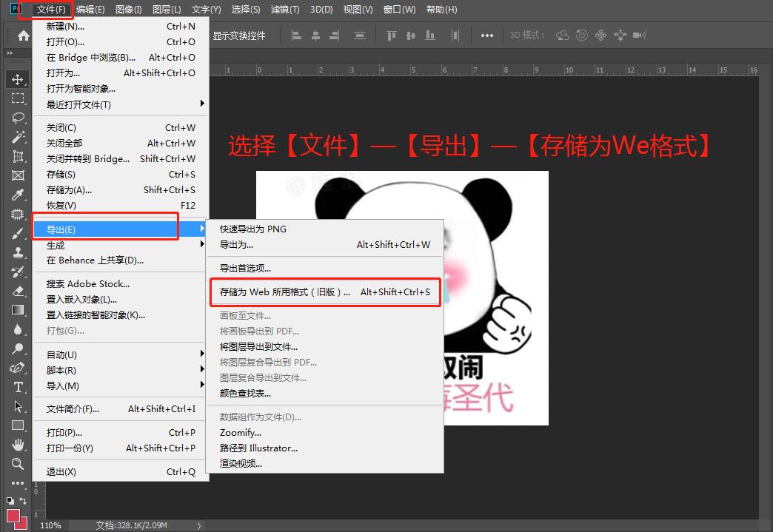
Task: Pick the Crop tool
Action: (18, 156)
